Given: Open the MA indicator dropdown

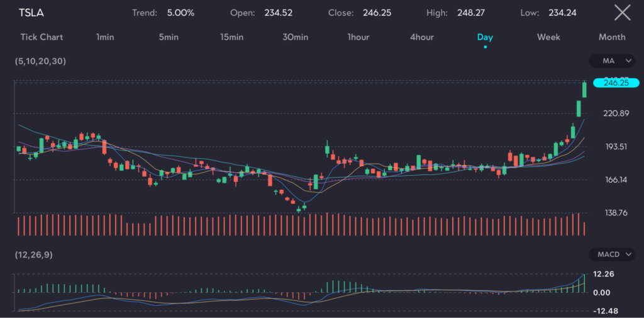Looking at the screenshot, I should [612, 61].
